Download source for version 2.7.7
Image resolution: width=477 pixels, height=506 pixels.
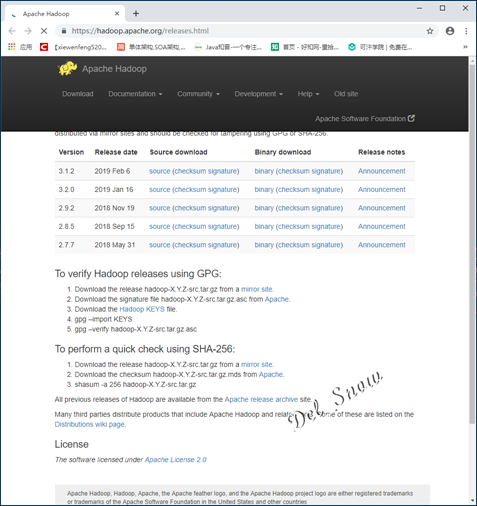pos(160,245)
